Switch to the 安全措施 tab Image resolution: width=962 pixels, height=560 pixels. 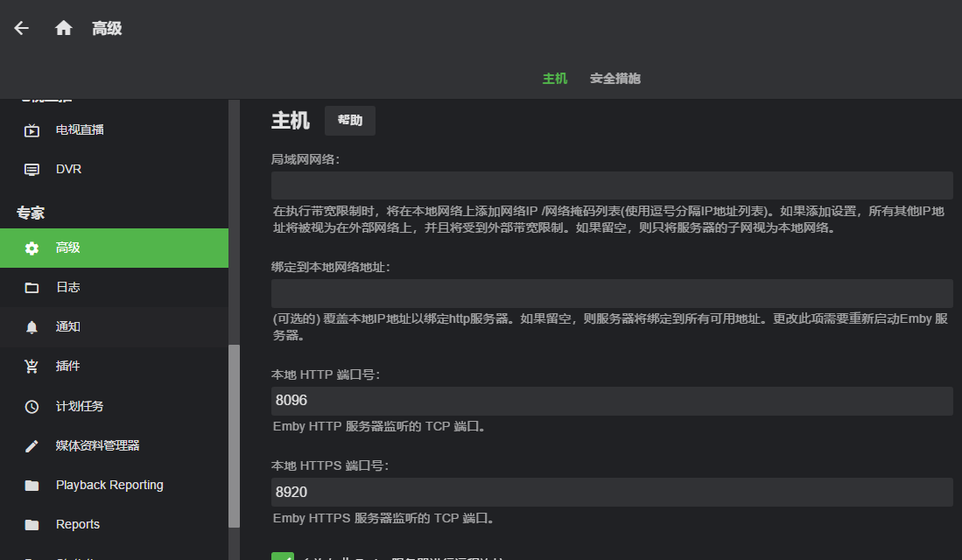tap(614, 79)
